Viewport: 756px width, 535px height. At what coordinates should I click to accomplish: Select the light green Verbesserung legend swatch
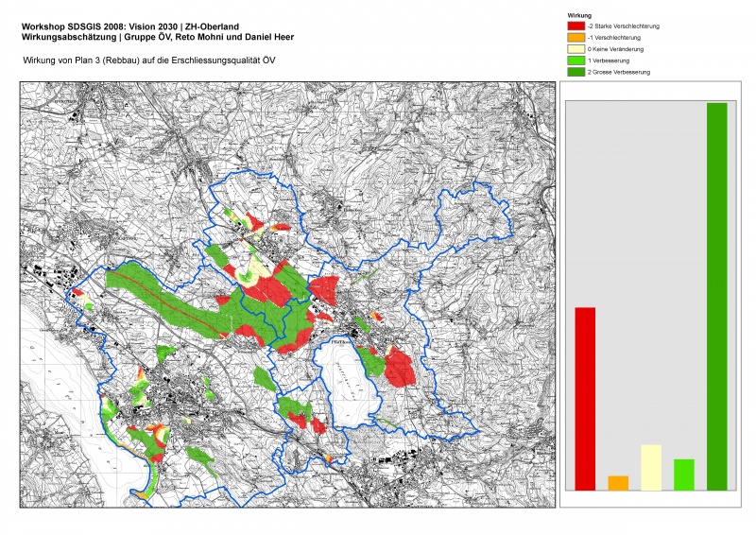point(576,60)
